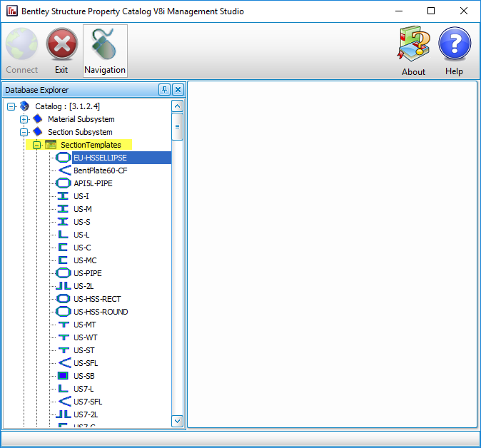Click the Connect globe icon
This screenshot has height=448, width=481.
click(x=22, y=44)
